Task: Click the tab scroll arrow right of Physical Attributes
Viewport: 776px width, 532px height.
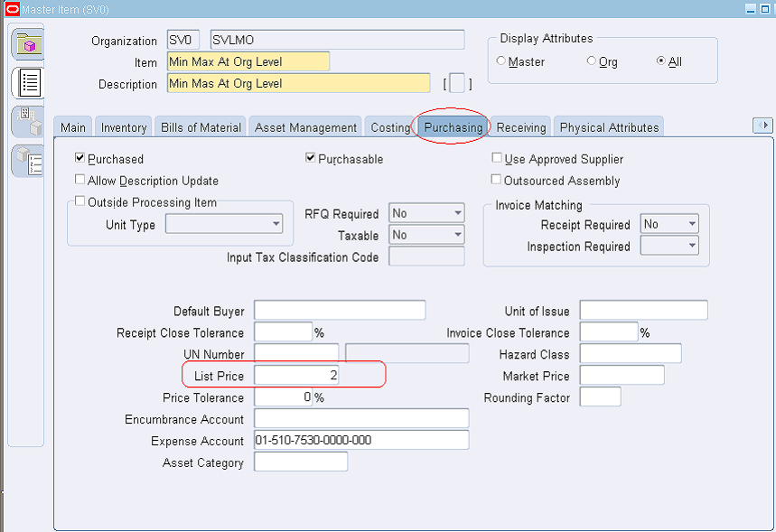Action: click(x=763, y=126)
